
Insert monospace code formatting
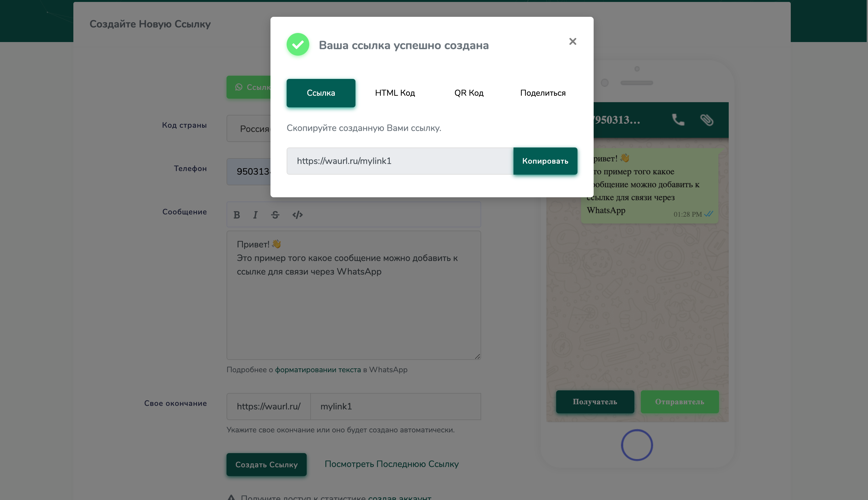click(297, 215)
